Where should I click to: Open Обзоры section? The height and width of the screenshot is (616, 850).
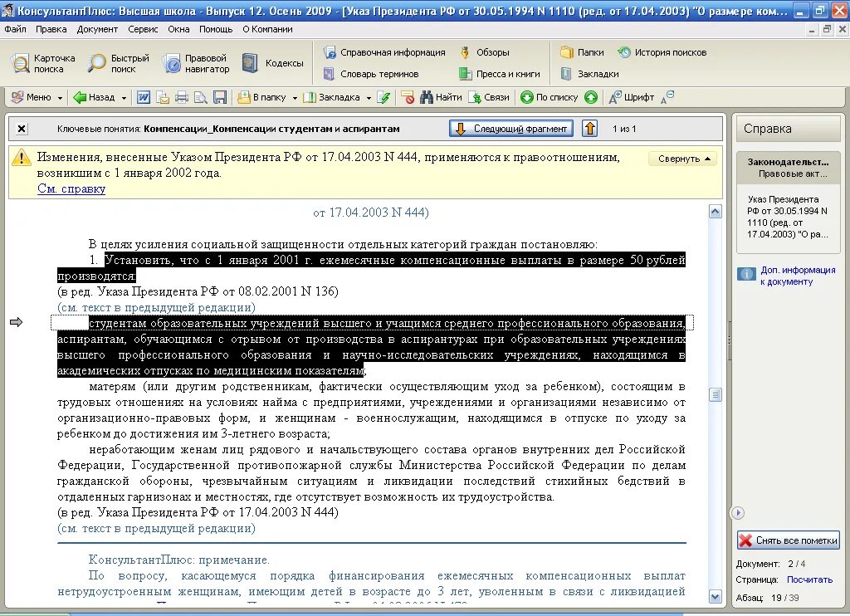click(x=484, y=52)
